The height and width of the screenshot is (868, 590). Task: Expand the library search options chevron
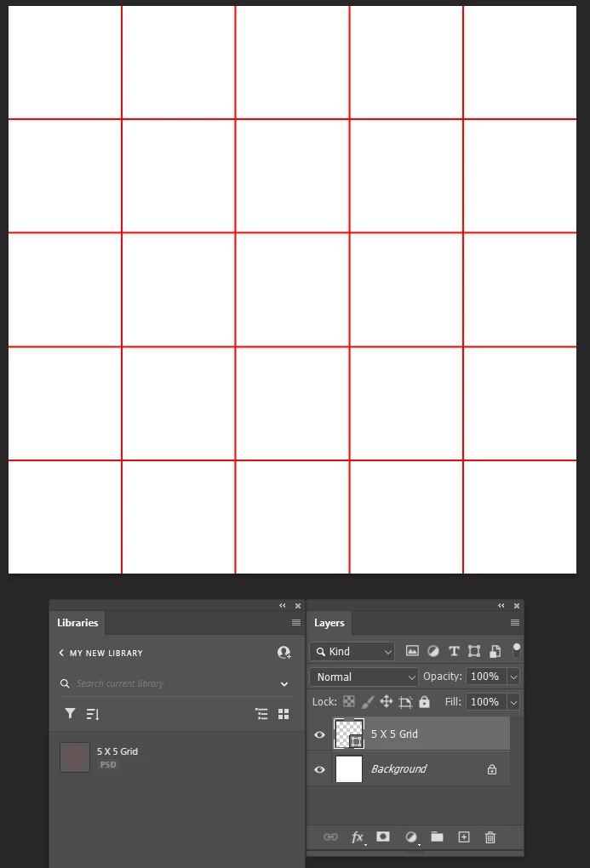click(284, 684)
